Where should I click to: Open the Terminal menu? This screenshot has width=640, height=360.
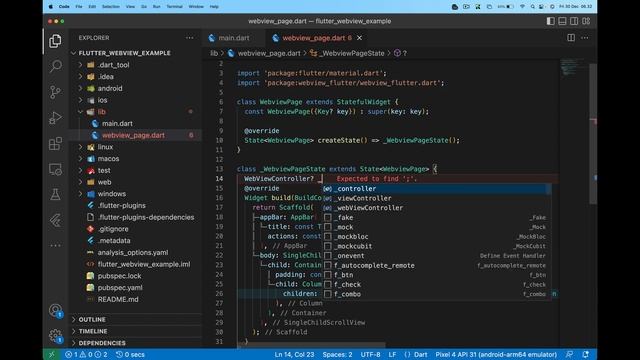pos(174,7)
